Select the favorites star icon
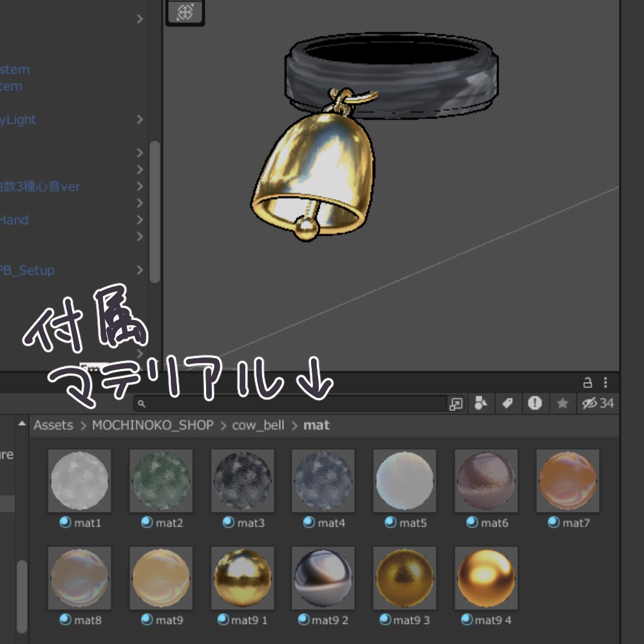 point(562,404)
